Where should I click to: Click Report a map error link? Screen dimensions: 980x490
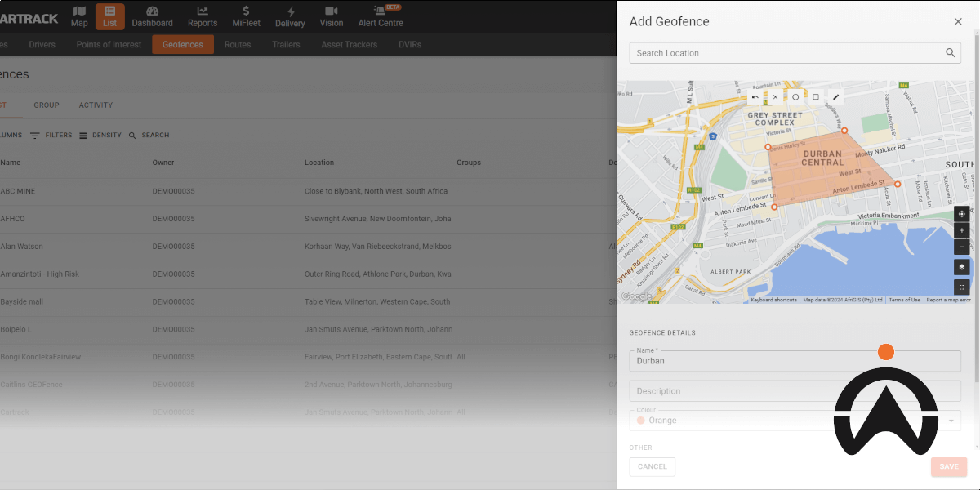pos(950,300)
